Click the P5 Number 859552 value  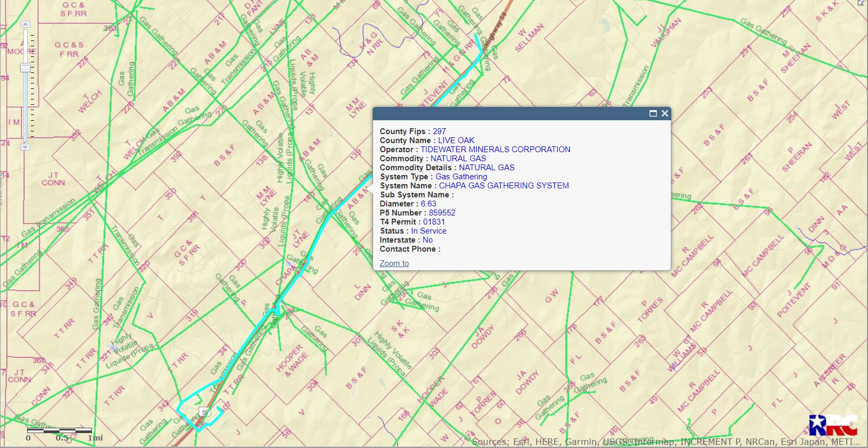(x=442, y=213)
